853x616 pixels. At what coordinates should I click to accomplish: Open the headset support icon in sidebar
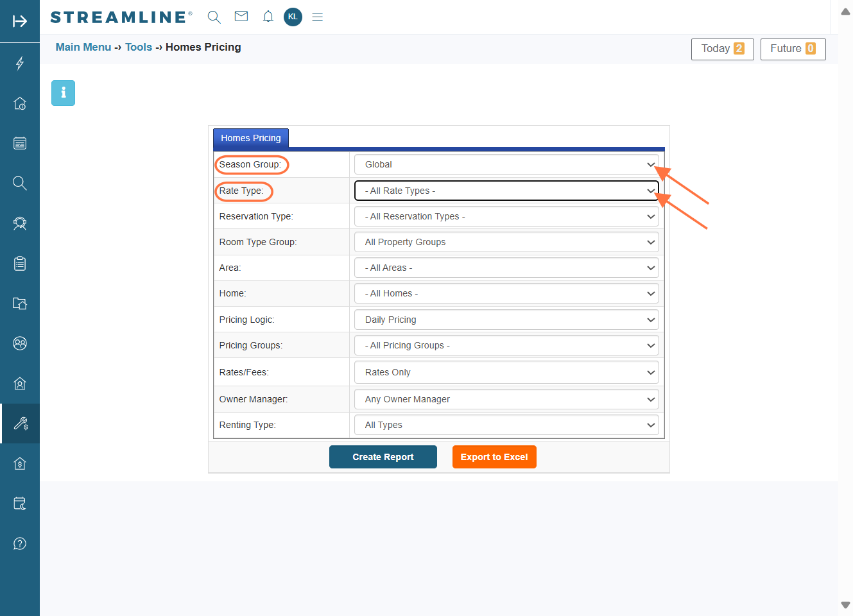[x=20, y=223]
